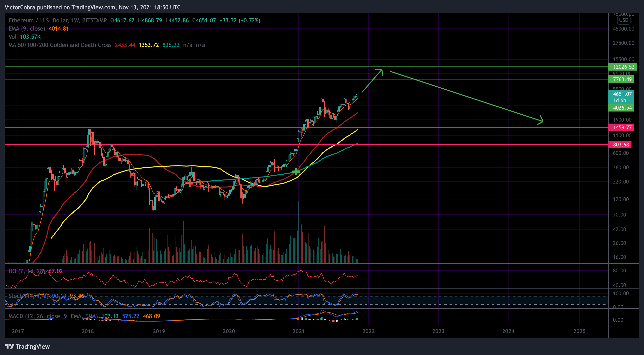Click the 107.13 MACD histogram value
This screenshot has width=644, height=355.
coord(110,316)
